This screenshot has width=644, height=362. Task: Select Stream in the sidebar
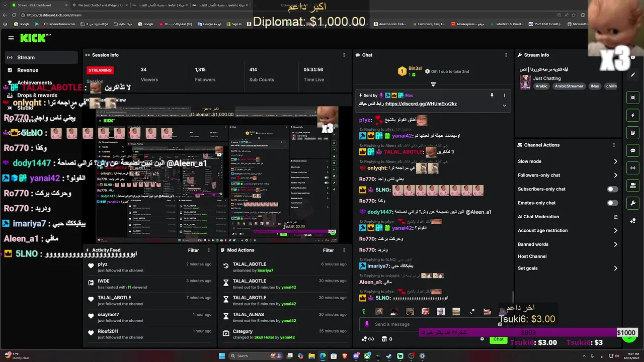click(x=42, y=57)
